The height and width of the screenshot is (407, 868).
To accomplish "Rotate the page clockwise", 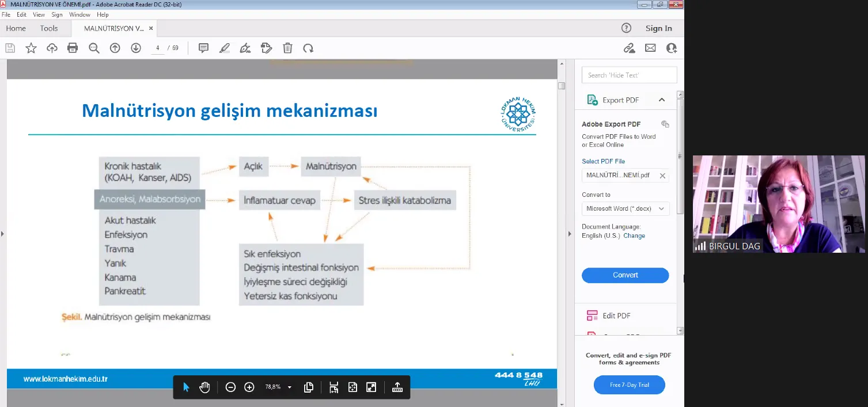I will [x=308, y=48].
